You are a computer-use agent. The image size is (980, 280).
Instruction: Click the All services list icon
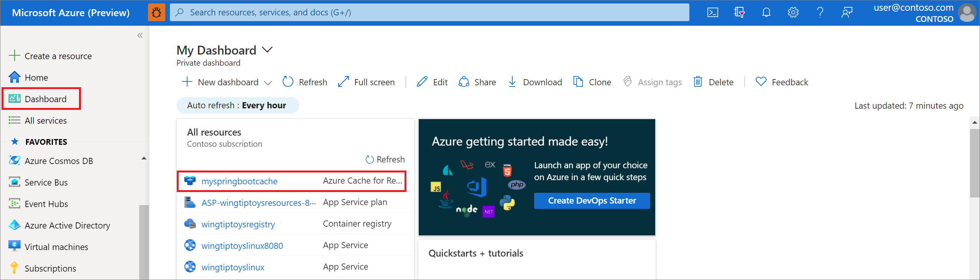click(15, 120)
